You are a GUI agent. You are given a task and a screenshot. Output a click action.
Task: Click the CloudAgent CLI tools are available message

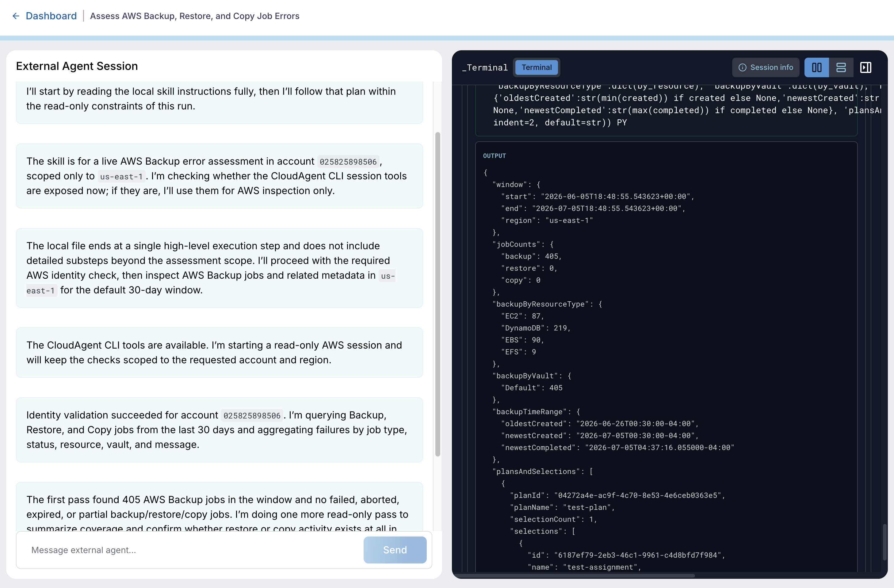(x=220, y=352)
